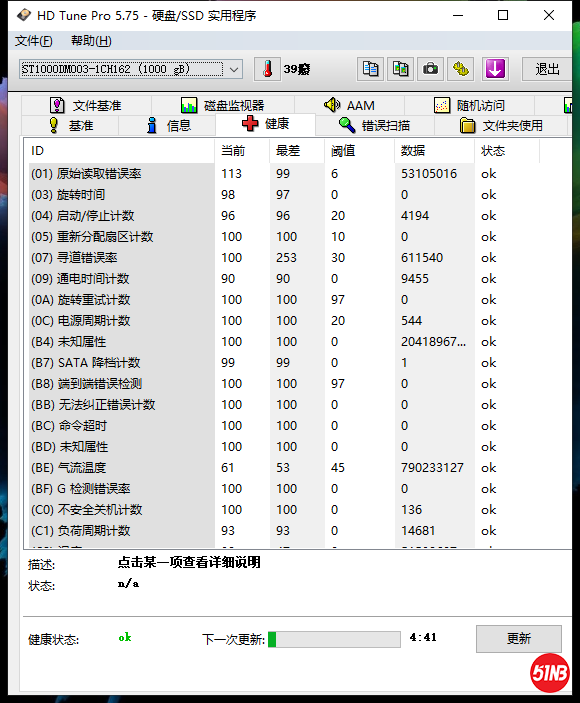Switch to the 文件夹使用 tab
Screen dimensions: 580x703
click(x=501, y=126)
